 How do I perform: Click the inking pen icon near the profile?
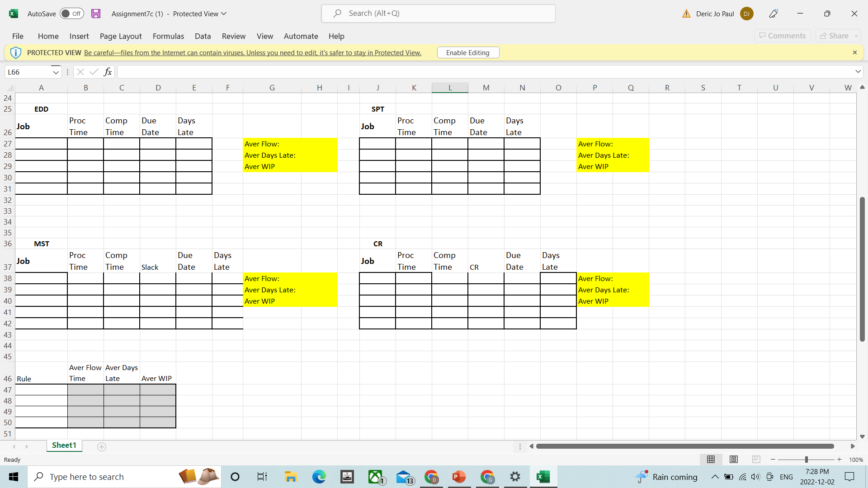click(773, 14)
